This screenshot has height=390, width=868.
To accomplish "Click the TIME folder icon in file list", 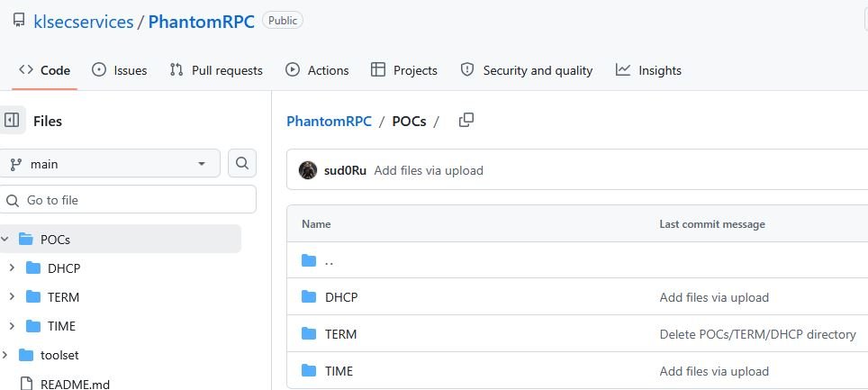I will (309, 370).
